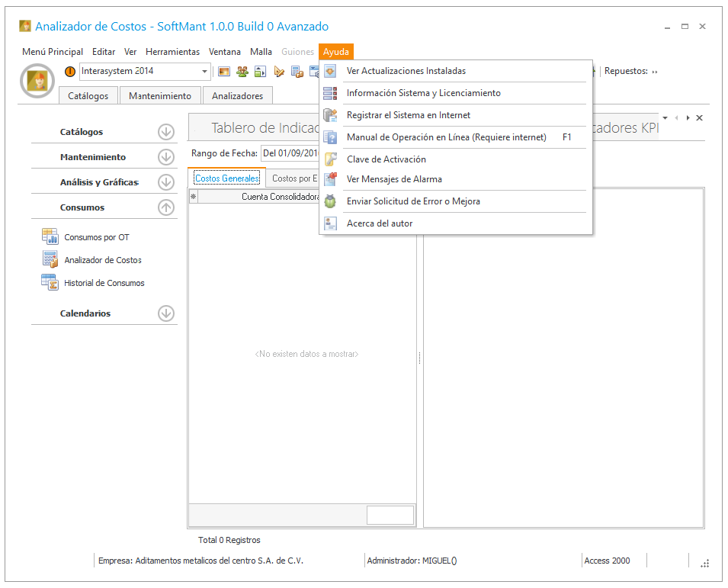Click the Consumos por OT icon
The height and width of the screenshot is (588, 728).
click(50, 236)
